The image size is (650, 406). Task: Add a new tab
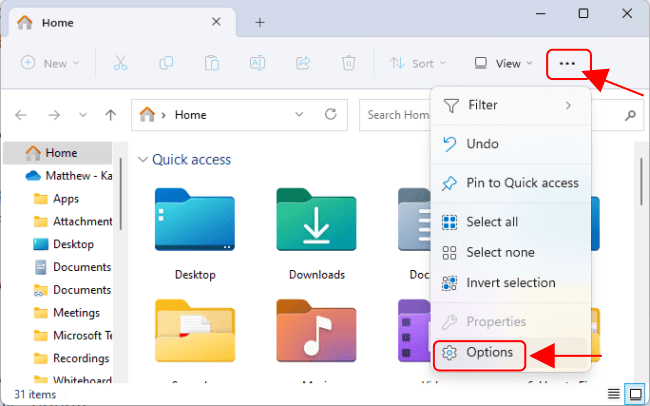point(260,22)
